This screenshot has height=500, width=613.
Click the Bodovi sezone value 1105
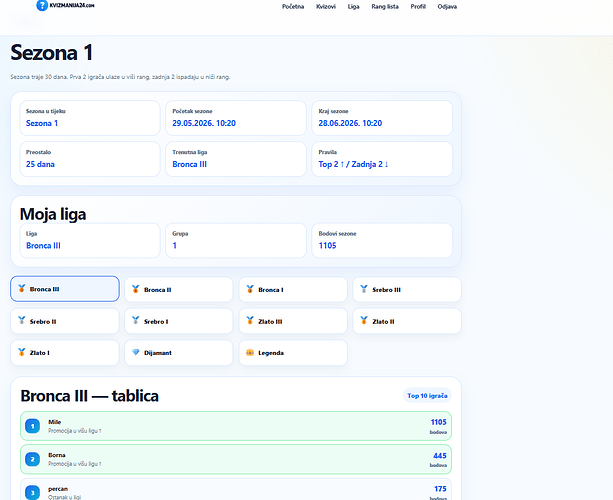(328, 246)
